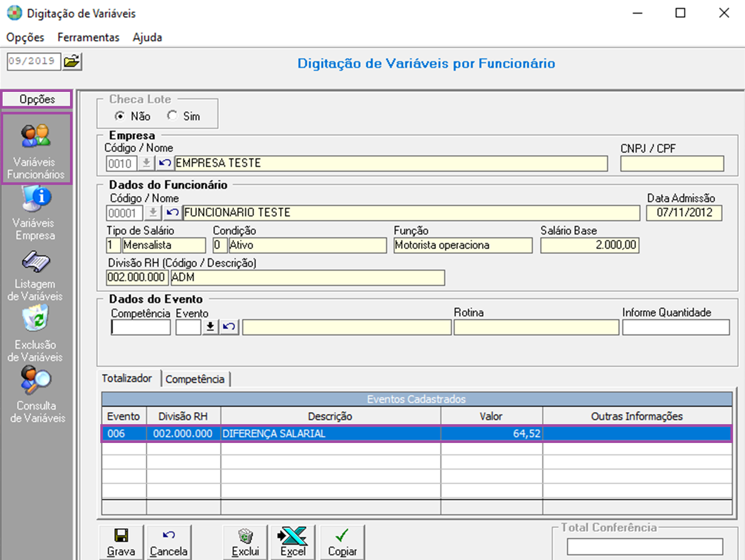Click the Cancela button

(x=169, y=542)
